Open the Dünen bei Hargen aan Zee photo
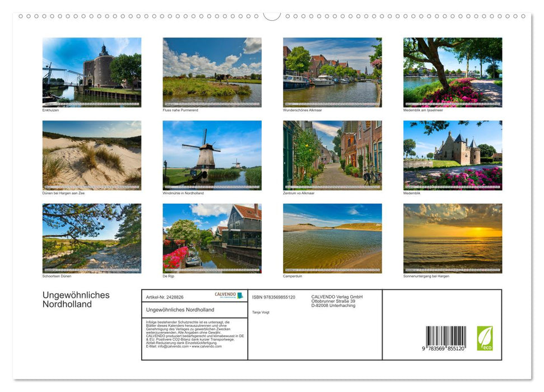 coord(91,155)
